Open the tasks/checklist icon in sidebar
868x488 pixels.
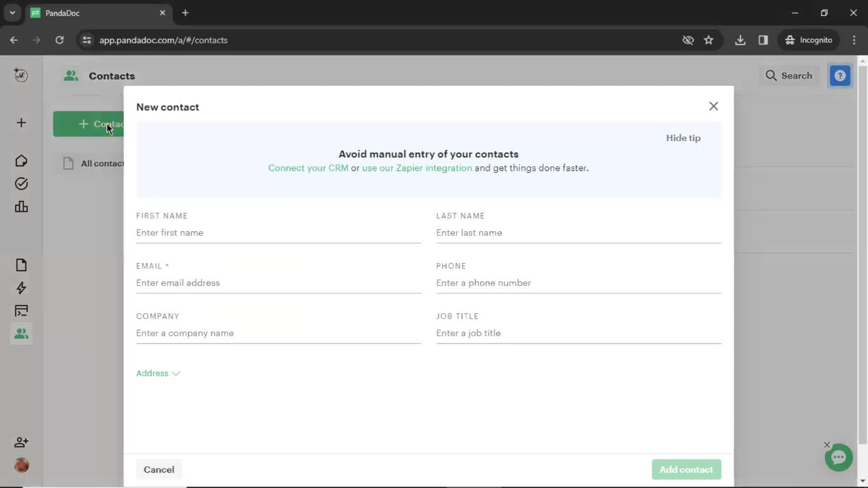tap(21, 183)
